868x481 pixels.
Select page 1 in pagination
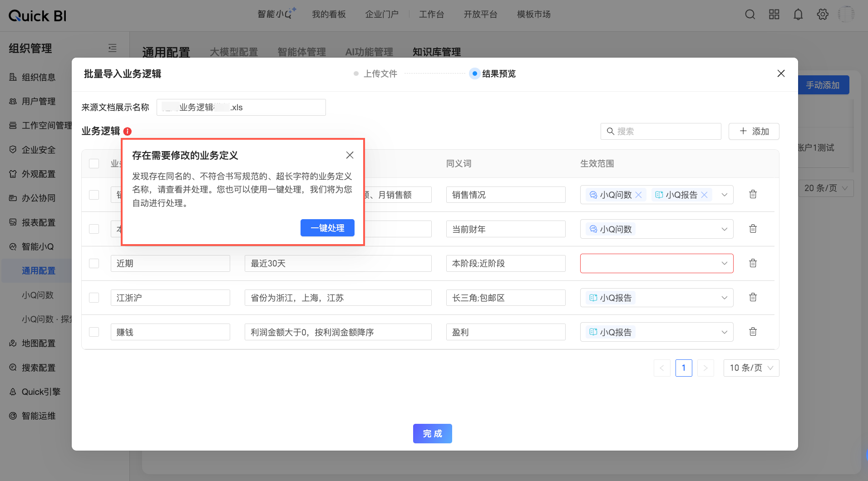(x=684, y=368)
